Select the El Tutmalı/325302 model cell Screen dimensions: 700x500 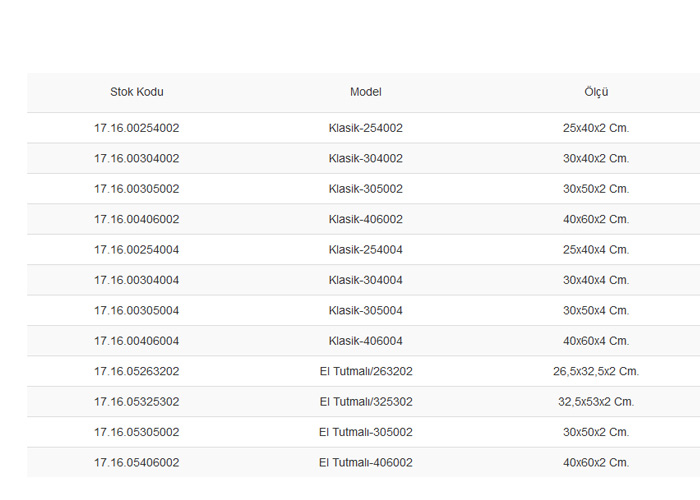coord(366,401)
